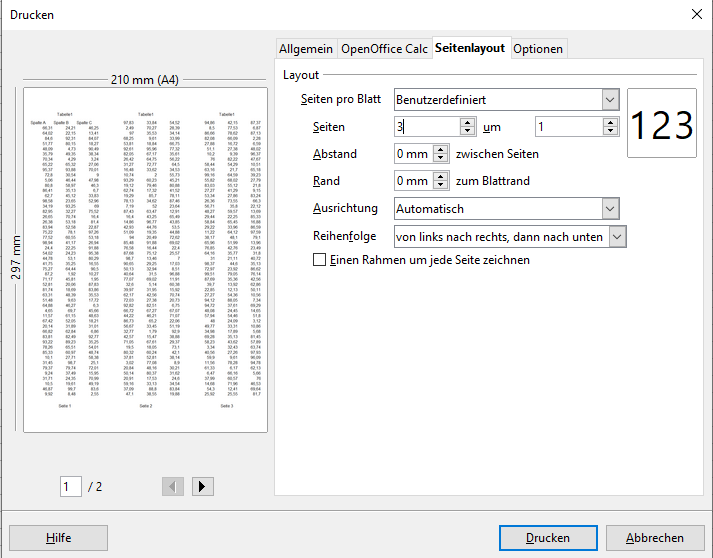Increase Abstand spacing value up arrow
This screenshot has height=558, width=713.
437,149
